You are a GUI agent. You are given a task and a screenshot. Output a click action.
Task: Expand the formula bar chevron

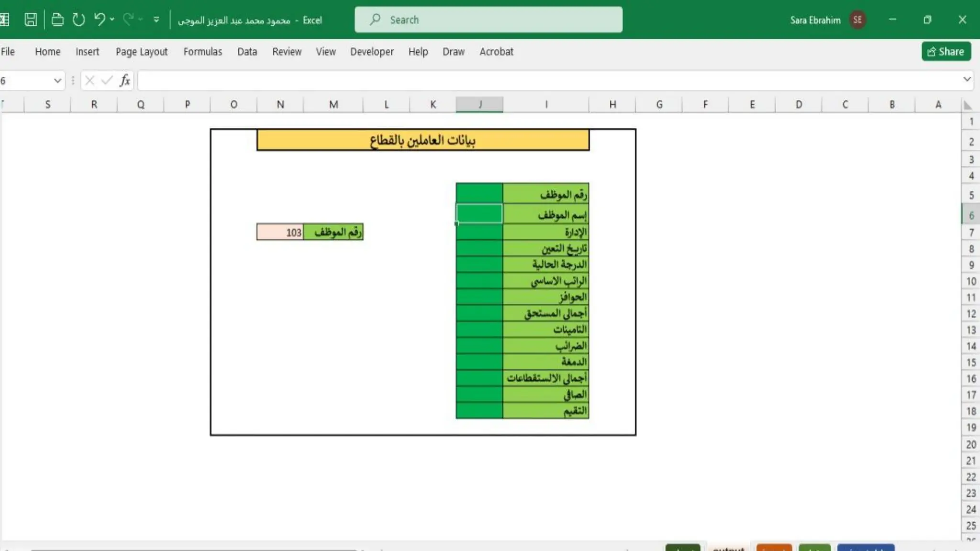(967, 79)
